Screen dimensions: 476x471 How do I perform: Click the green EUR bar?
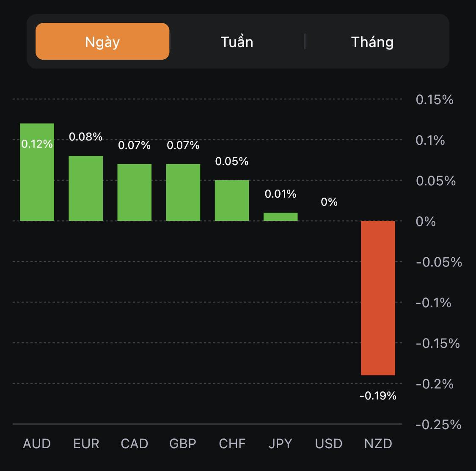pos(86,188)
